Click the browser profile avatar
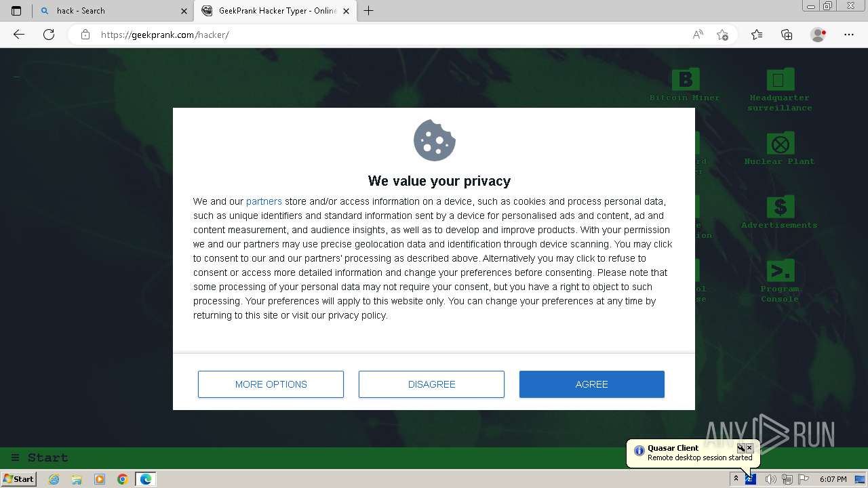The height and width of the screenshot is (488, 868). (818, 35)
